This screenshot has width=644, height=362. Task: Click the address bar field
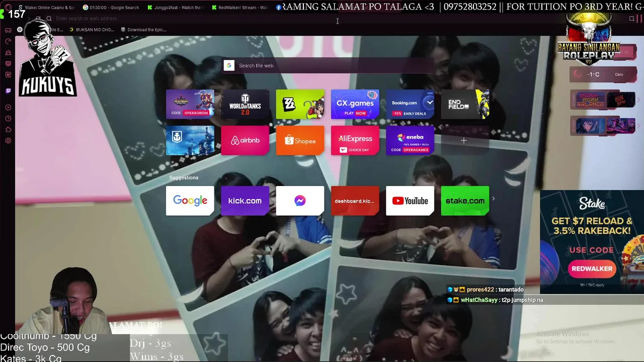[337, 19]
